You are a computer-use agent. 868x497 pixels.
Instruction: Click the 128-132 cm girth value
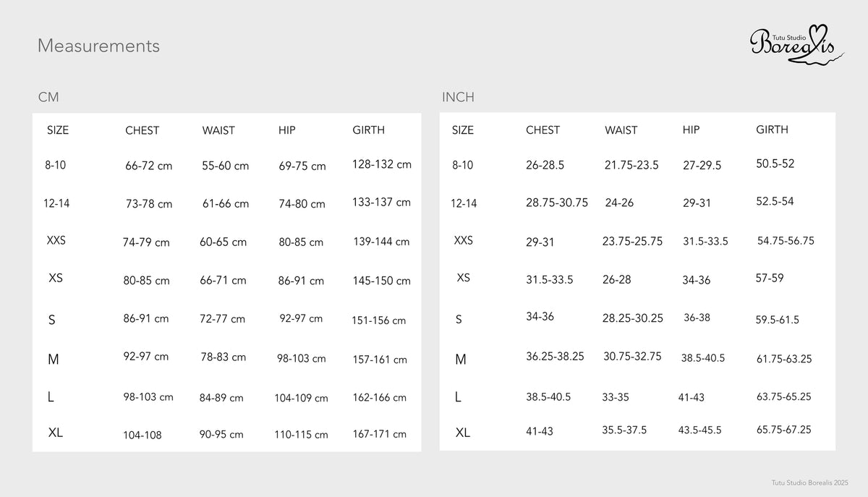coord(382,164)
